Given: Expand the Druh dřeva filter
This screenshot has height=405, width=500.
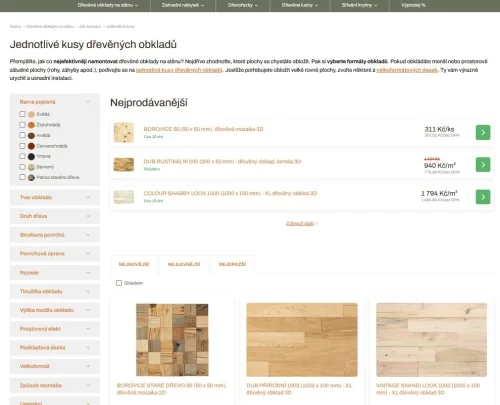Looking at the screenshot, I should pos(55,216).
